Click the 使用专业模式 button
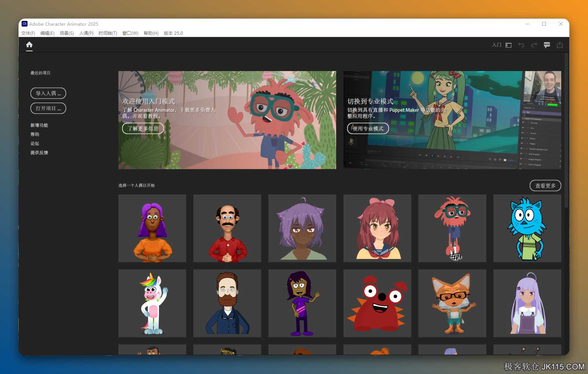This screenshot has height=374, width=588. tap(368, 129)
